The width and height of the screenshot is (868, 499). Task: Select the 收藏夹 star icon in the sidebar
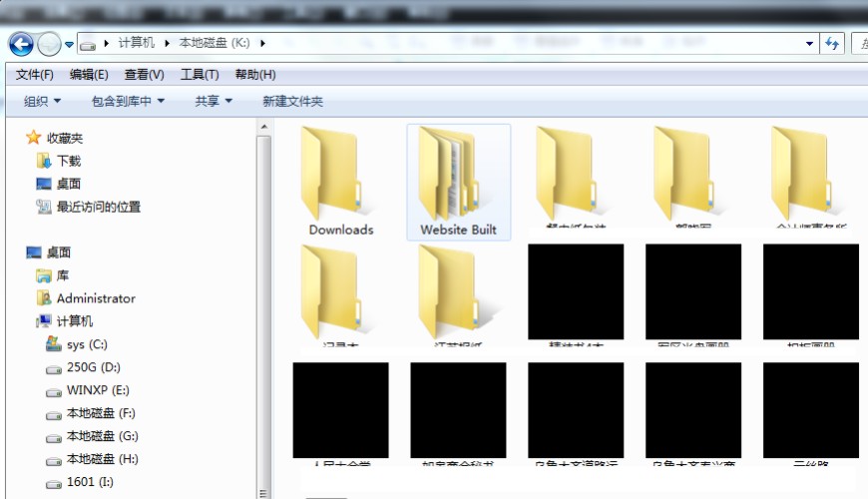[33, 138]
